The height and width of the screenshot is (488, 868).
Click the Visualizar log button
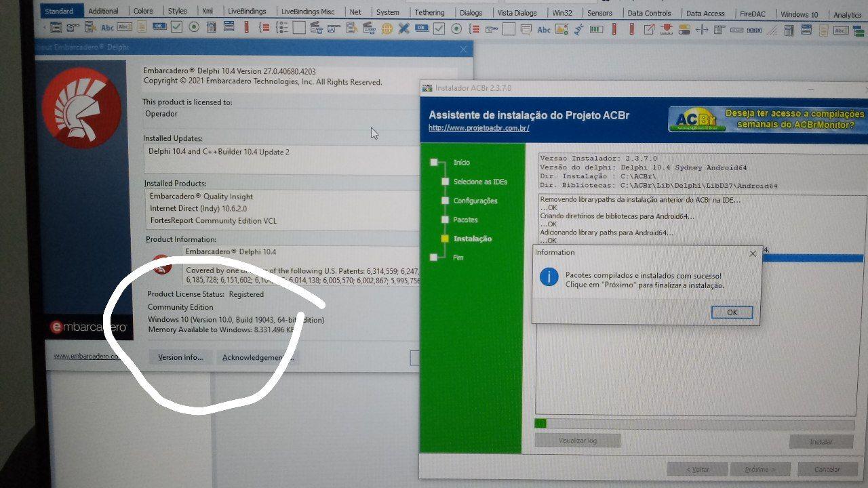[x=578, y=441]
